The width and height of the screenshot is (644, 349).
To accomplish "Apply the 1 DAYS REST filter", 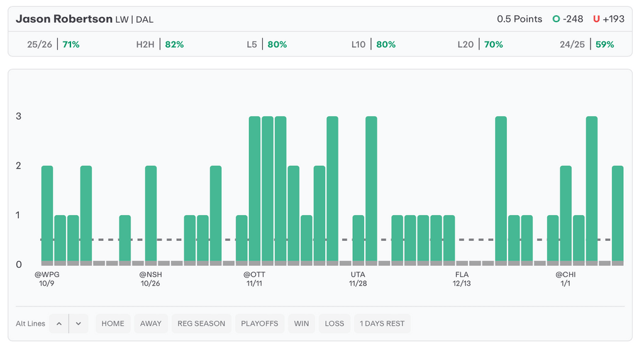I will tap(382, 323).
